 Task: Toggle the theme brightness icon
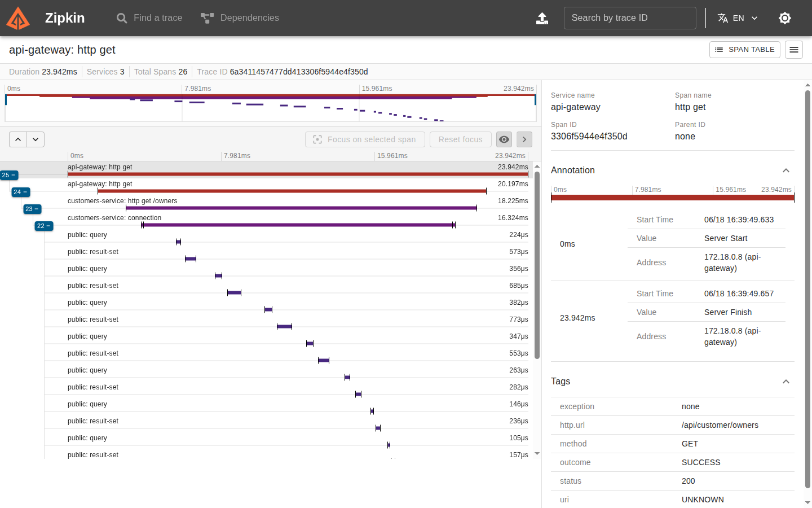click(785, 18)
